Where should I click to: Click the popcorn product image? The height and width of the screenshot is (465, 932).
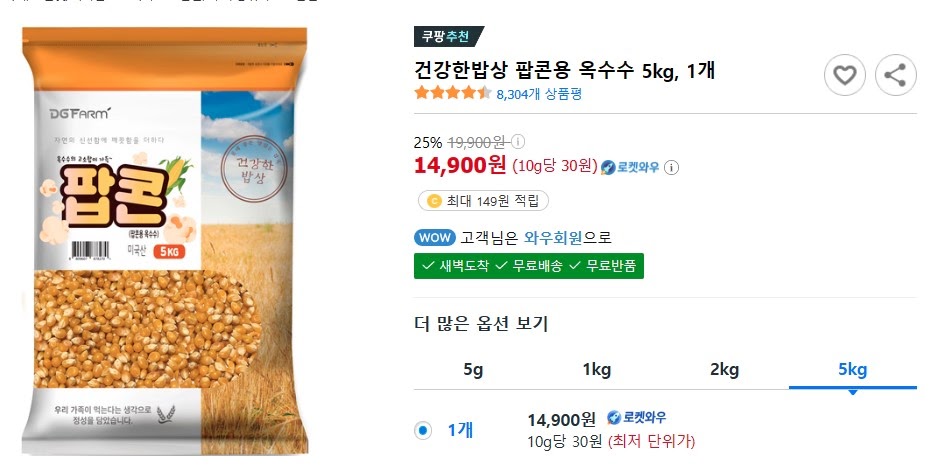(x=165, y=241)
